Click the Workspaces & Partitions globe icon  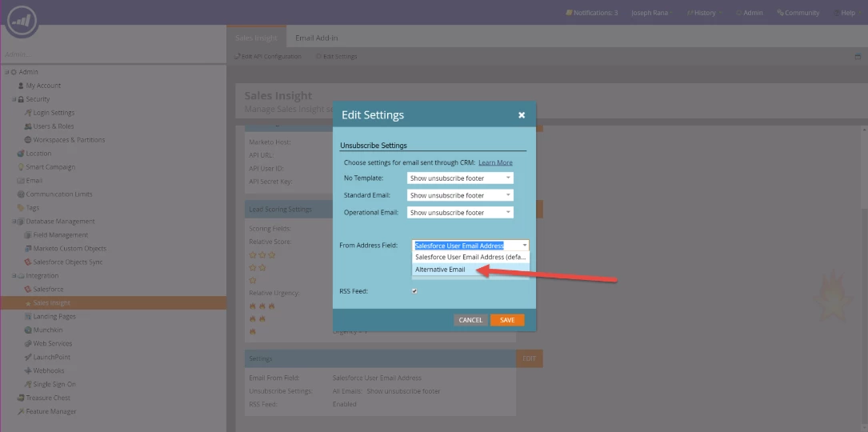click(x=28, y=139)
